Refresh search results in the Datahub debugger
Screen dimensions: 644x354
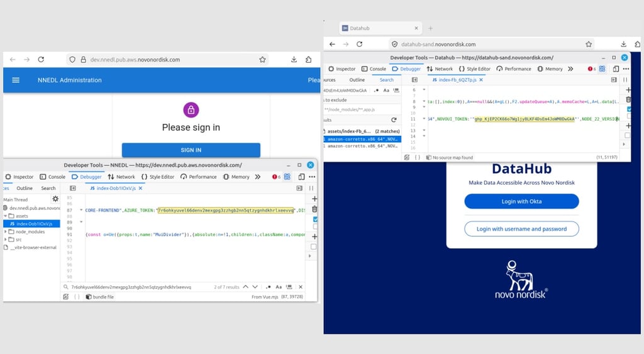pyautogui.click(x=394, y=120)
